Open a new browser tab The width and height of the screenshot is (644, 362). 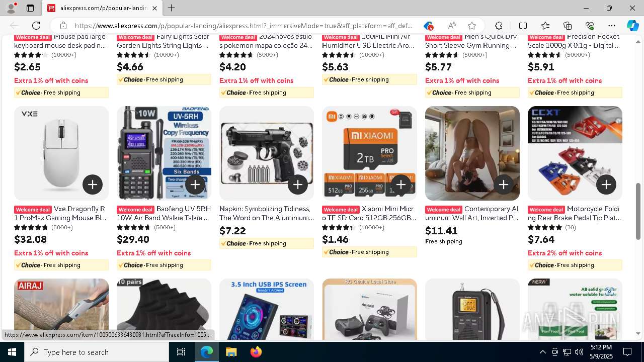tap(172, 8)
